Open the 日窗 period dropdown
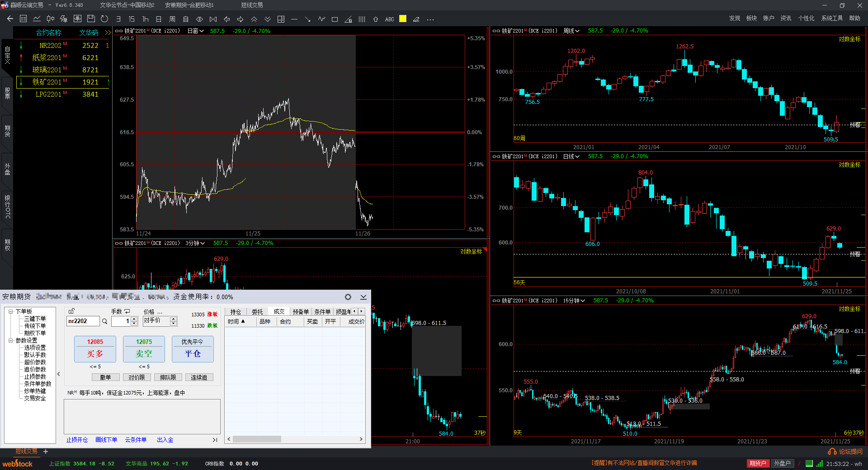This screenshot has width=868, height=470. click(x=195, y=31)
